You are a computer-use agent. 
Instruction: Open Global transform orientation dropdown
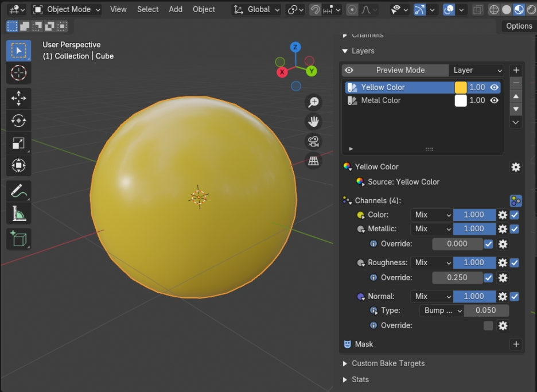(256, 10)
